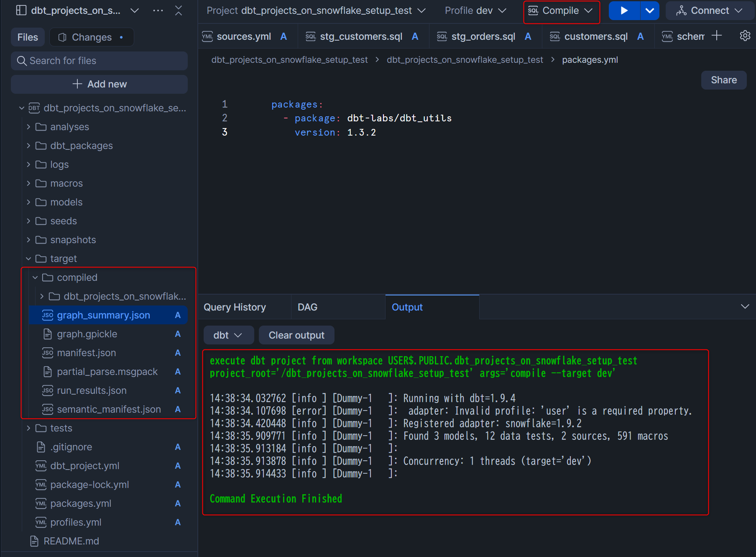Open the graph_summary.json file
The height and width of the screenshot is (557, 756).
103,315
